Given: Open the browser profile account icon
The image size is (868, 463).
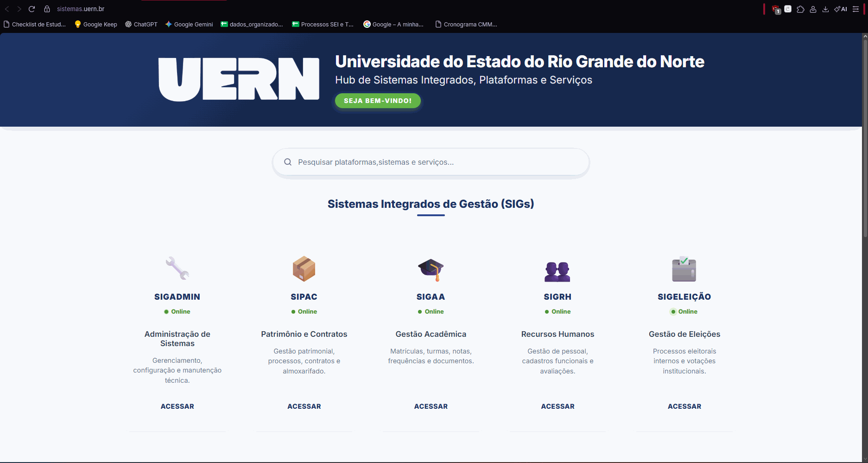Looking at the screenshot, I should click(x=813, y=9).
